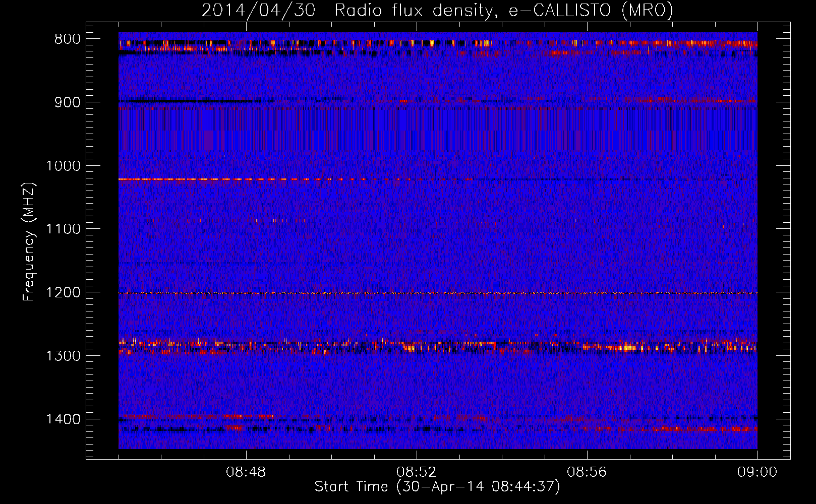Viewport: 816px width, 504px height.
Task: Click the 09:00 time tick label
Action: tap(757, 472)
